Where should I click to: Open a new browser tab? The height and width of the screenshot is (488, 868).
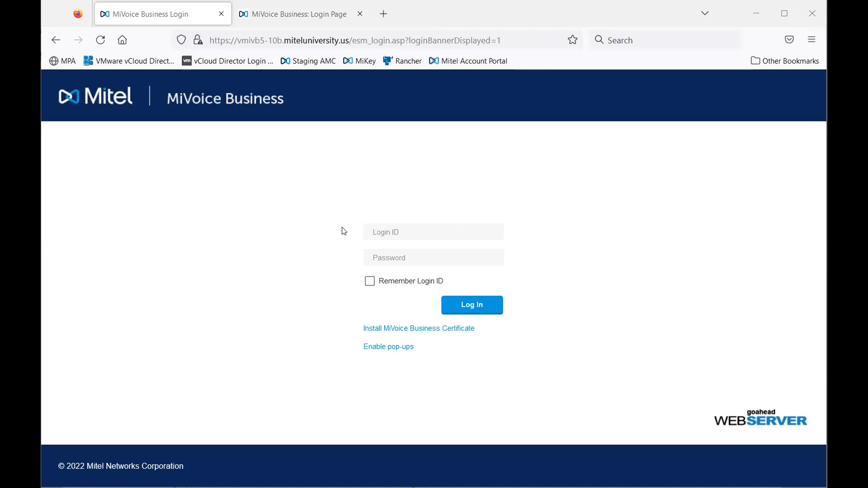point(384,14)
